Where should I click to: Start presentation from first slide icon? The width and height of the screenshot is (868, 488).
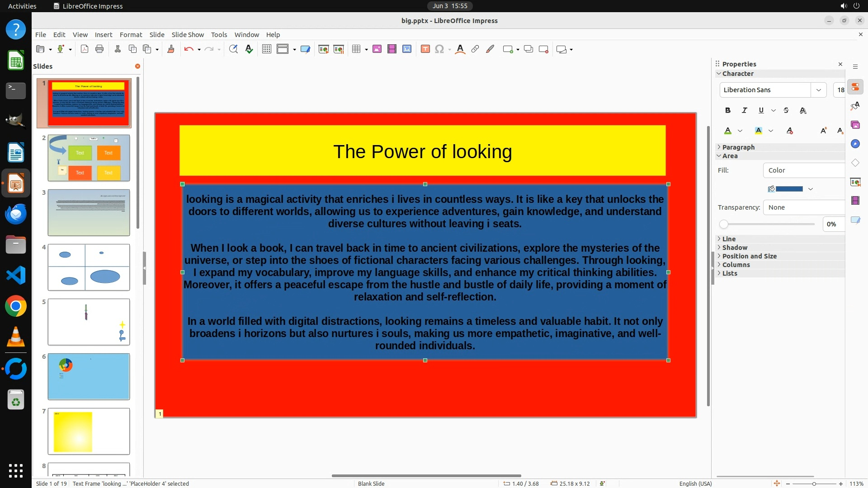coord(323,49)
